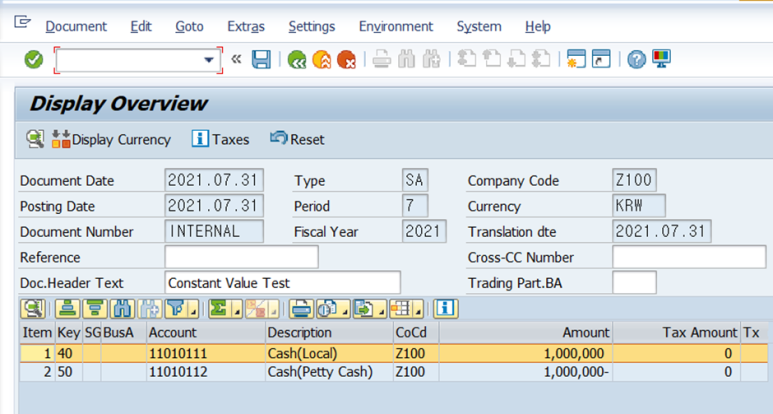Click the window menu icon left of Document

point(22,22)
